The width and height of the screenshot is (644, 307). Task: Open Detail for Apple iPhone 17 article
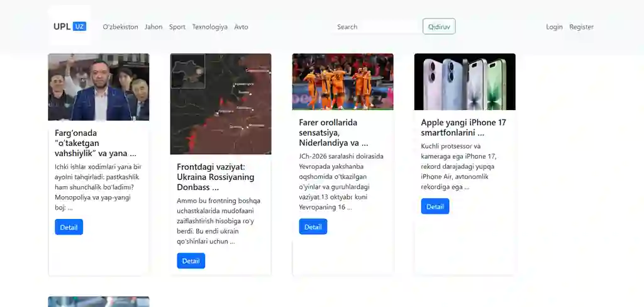click(x=435, y=206)
